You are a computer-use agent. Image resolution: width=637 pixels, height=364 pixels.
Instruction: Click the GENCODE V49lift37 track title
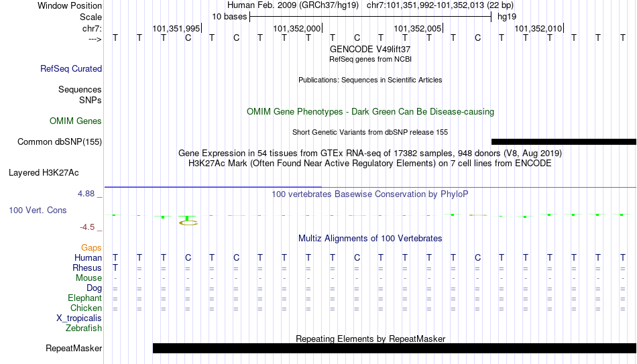pos(370,49)
